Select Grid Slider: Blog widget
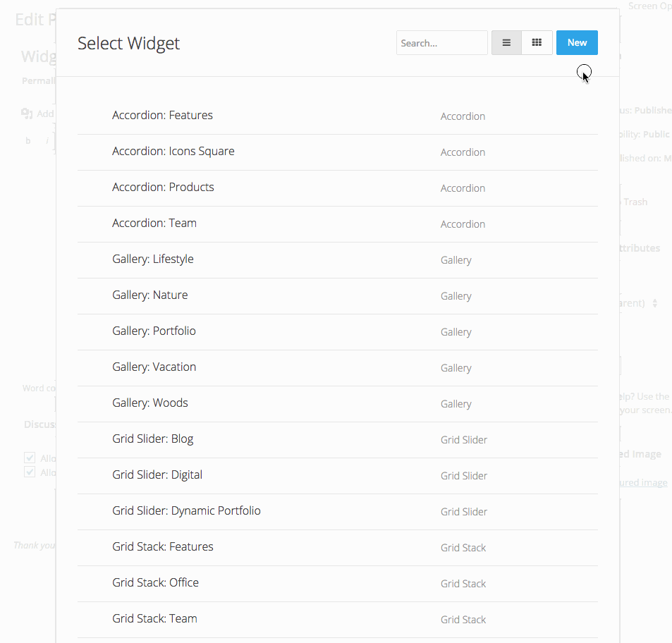Viewport: 672px width, 643px height. click(152, 439)
